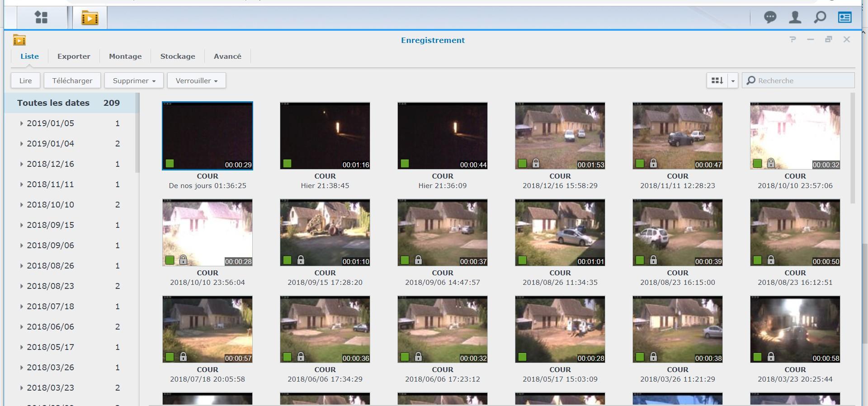This screenshot has height=406, width=868.
Task: Click the lock icon on the 2018/11/11 12:28:23 recording
Action: point(653,163)
